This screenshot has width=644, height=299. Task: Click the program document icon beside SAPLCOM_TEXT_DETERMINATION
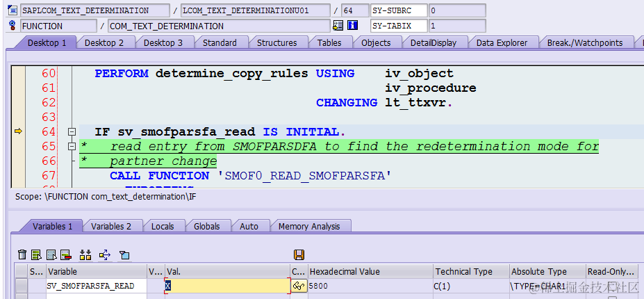click(x=13, y=10)
